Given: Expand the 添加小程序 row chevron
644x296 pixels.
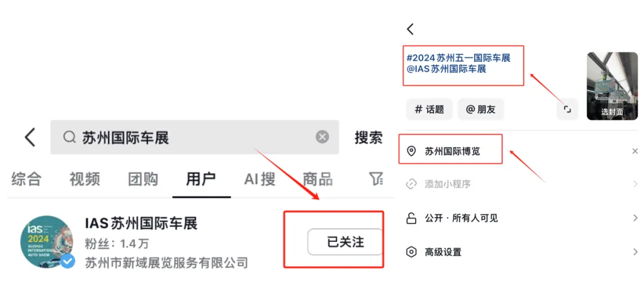Looking at the screenshot, I should (x=636, y=184).
